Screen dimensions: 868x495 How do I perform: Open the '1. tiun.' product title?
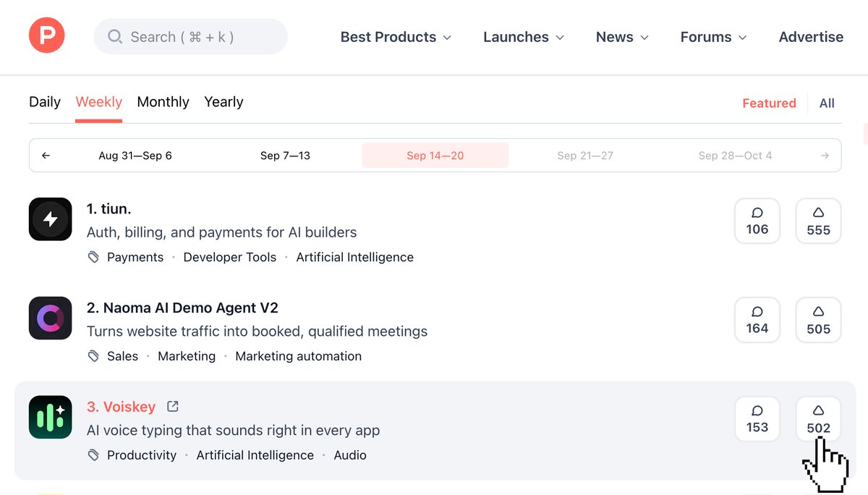click(x=109, y=209)
